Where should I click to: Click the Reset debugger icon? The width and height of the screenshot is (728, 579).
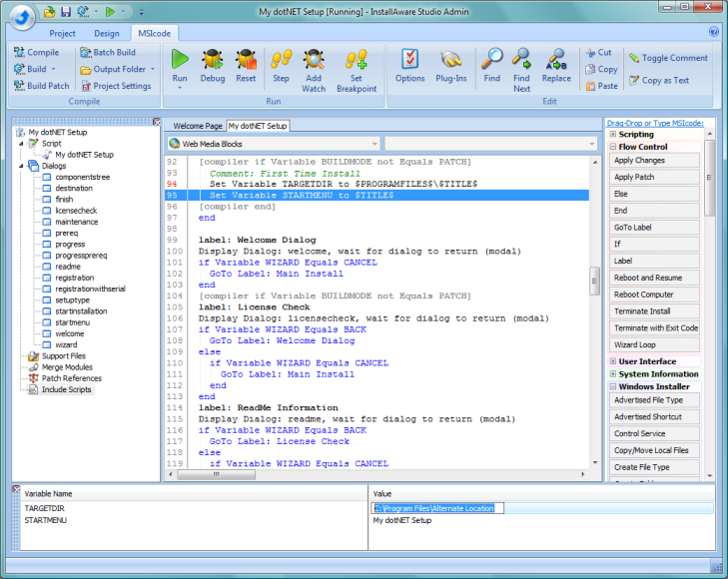coord(246,59)
